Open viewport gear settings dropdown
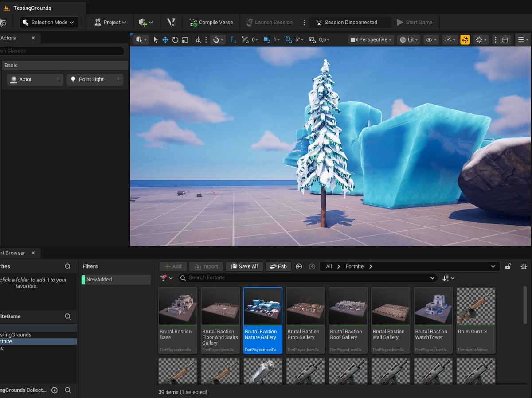 (x=481, y=40)
